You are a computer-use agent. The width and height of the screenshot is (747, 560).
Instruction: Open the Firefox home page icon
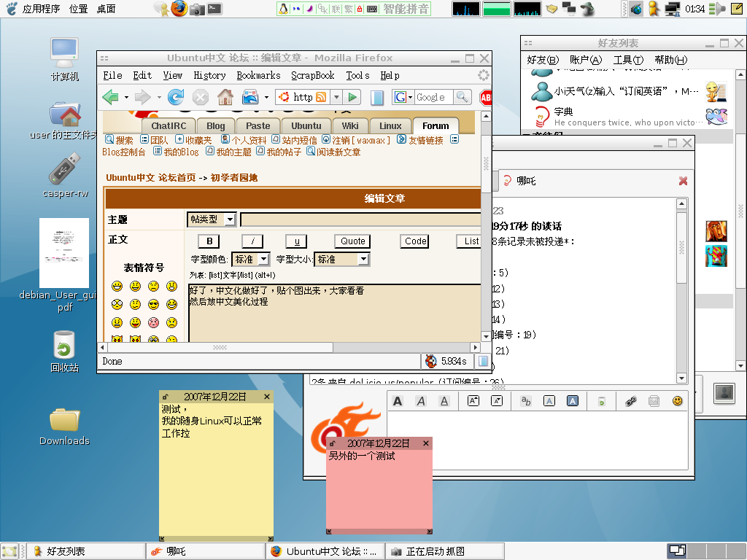pyautogui.click(x=225, y=97)
